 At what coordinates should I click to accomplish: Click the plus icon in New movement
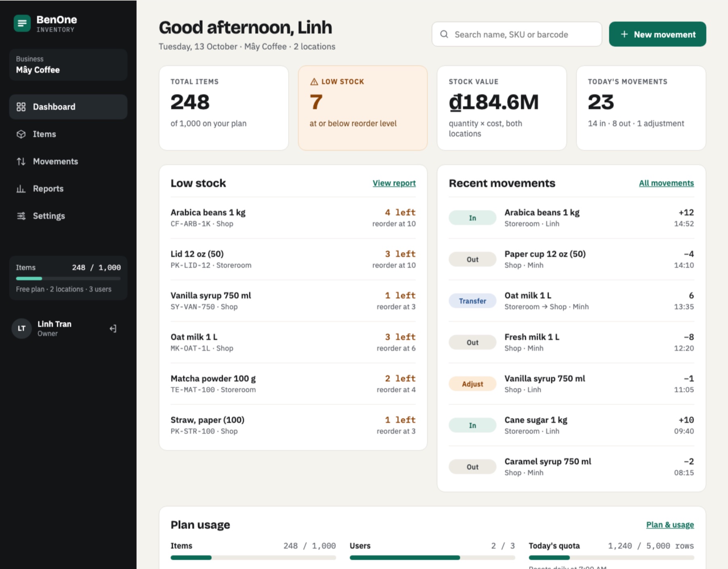(x=624, y=34)
